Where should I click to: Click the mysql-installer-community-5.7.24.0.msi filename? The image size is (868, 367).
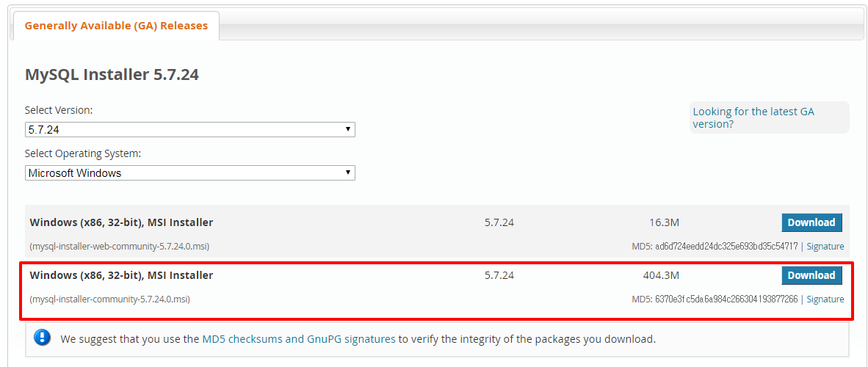[x=109, y=299]
